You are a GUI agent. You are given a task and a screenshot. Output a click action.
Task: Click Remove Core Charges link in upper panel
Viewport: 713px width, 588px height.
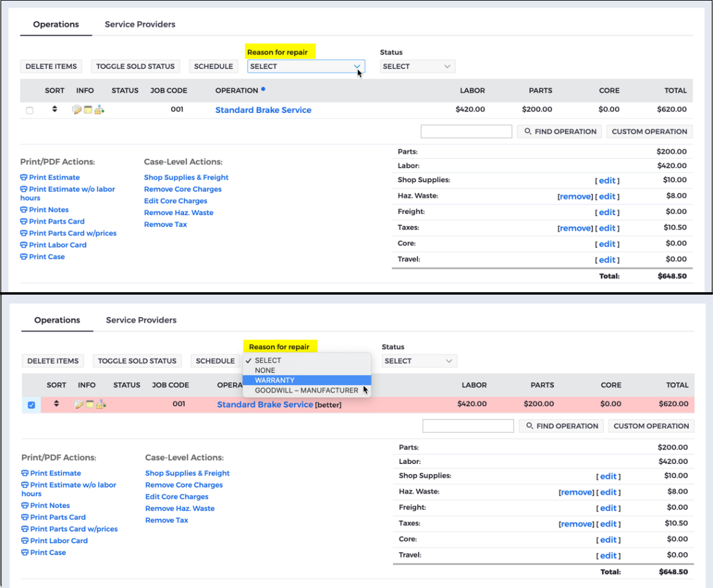[183, 189]
